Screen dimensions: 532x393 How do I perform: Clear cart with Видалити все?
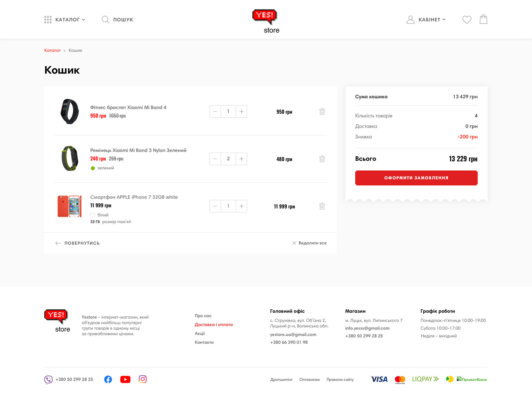pos(313,243)
